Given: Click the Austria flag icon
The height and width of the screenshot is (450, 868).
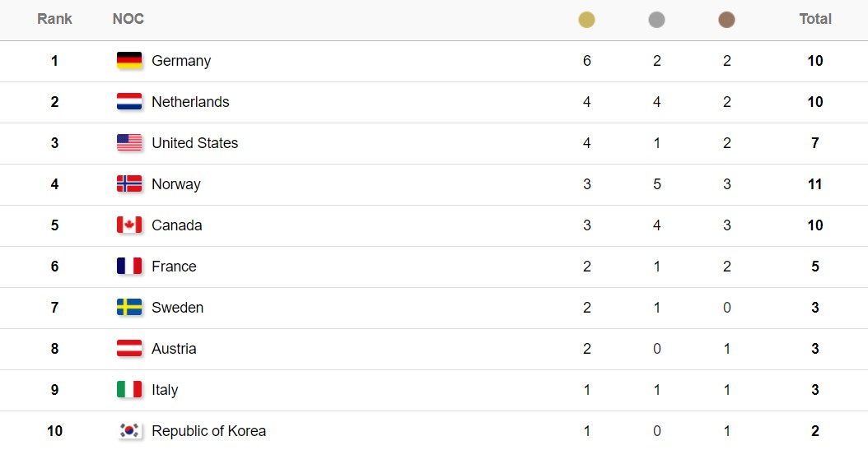Looking at the screenshot, I should coord(129,349).
